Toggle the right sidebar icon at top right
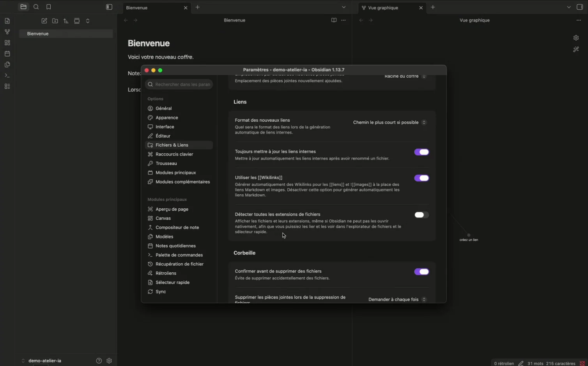The height and width of the screenshot is (366, 588). pyautogui.click(x=580, y=7)
